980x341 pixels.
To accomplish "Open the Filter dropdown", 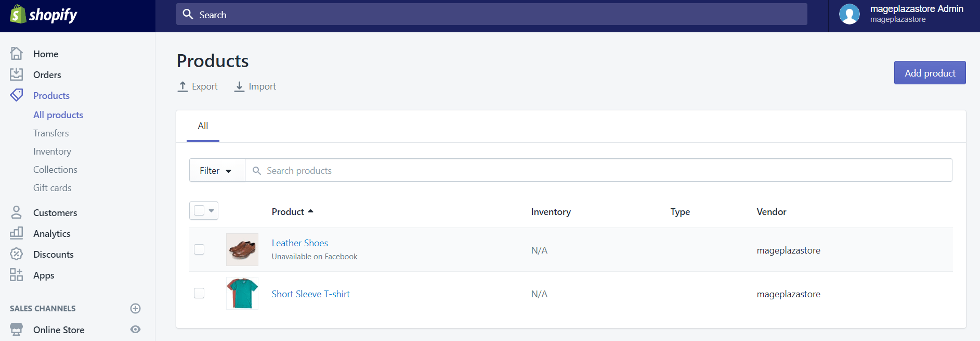I will tap(217, 170).
